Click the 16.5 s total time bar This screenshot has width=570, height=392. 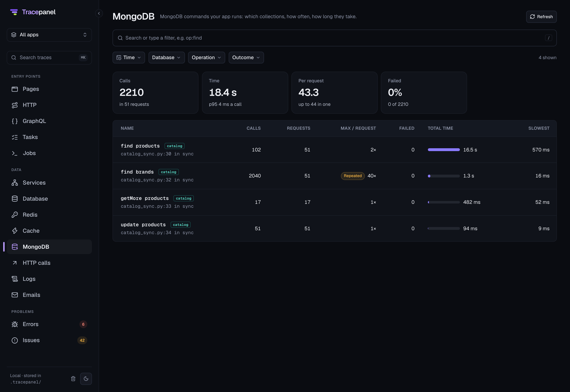[444, 150]
